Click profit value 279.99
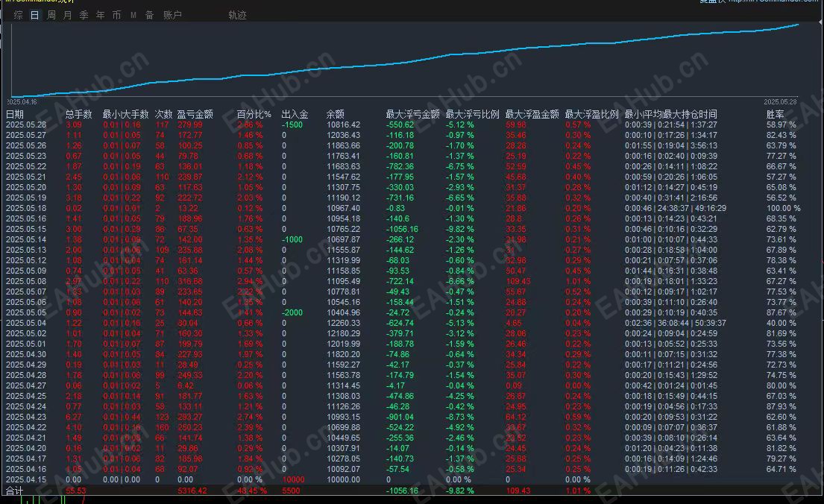Screen dimensions: 824x504 [190, 125]
